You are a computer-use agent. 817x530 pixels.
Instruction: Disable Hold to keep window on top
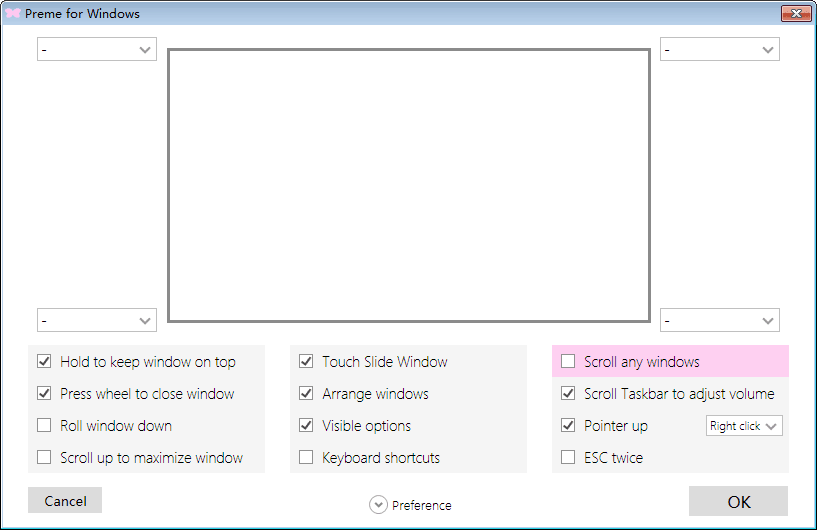pos(44,362)
